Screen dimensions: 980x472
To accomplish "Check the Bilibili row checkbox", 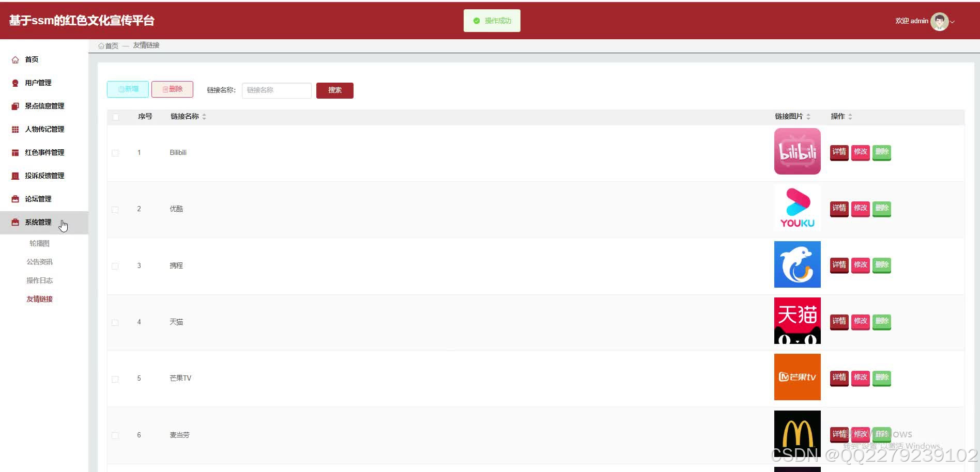I will [115, 153].
